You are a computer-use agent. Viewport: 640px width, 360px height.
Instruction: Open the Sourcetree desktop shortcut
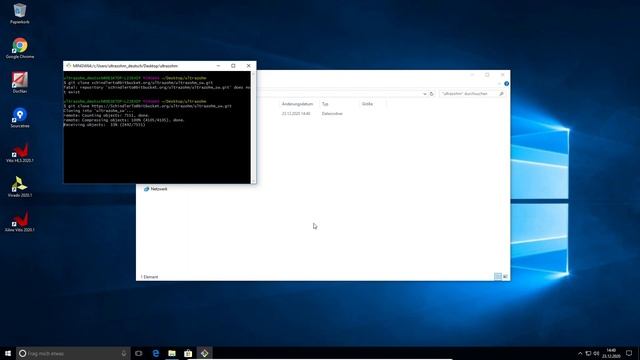20,118
